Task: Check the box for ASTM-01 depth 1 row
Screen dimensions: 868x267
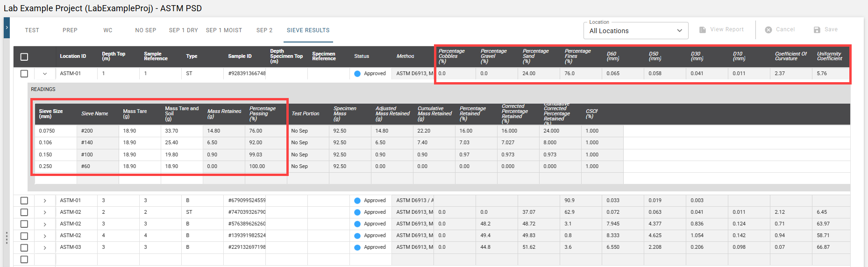Action: pyautogui.click(x=24, y=74)
